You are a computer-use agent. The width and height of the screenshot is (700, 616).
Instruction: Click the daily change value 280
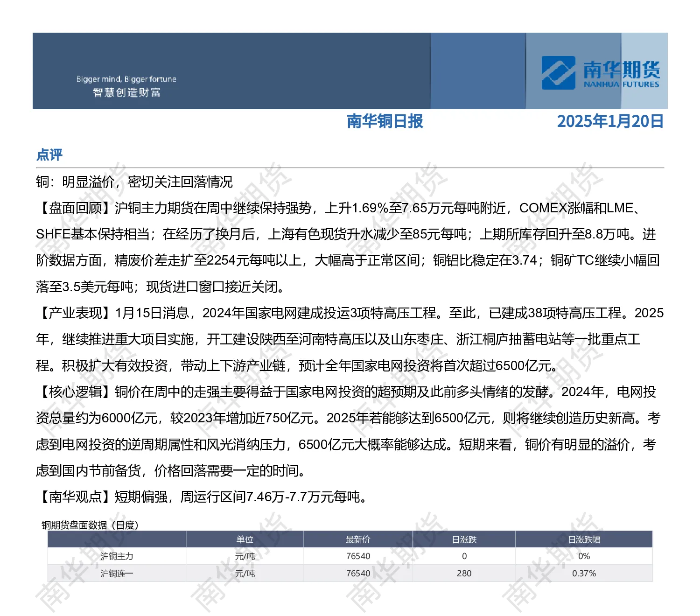(464, 574)
